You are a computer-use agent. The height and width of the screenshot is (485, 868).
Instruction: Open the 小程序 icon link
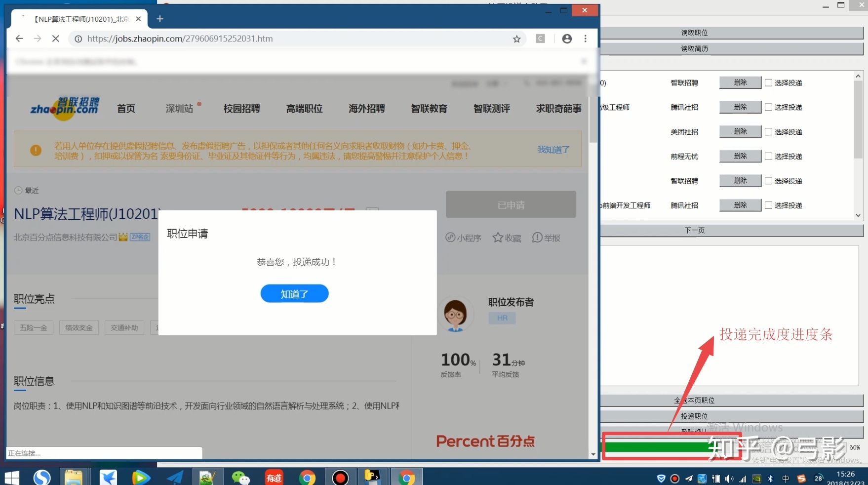463,238
